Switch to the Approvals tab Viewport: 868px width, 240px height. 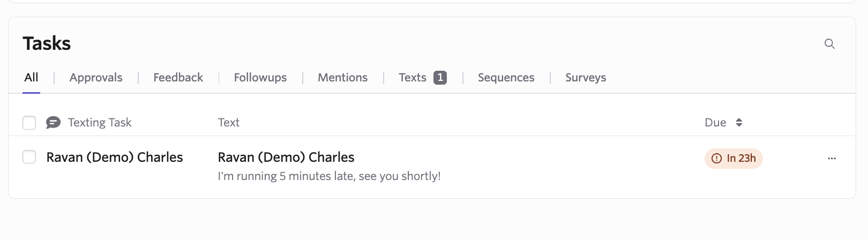(96, 78)
